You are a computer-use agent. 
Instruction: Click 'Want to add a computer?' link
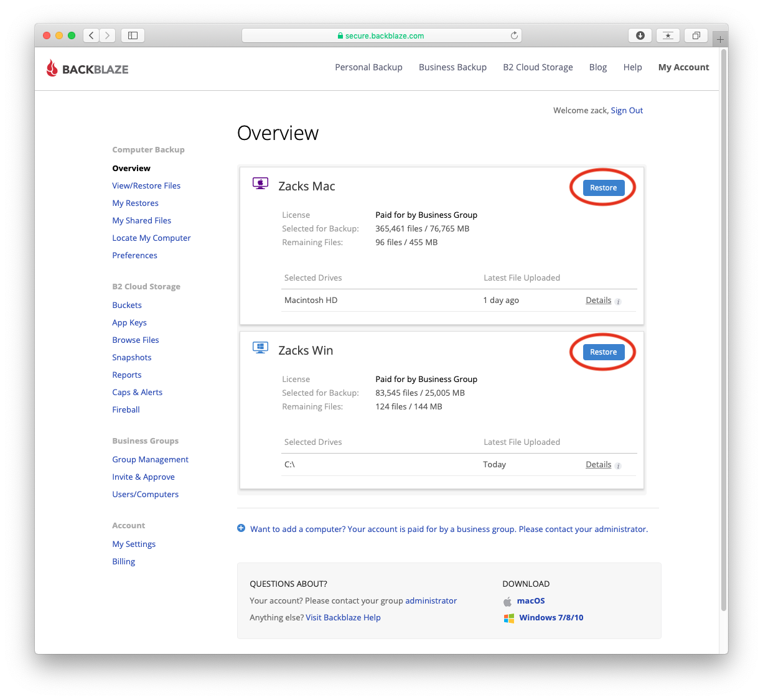[x=449, y=529]
